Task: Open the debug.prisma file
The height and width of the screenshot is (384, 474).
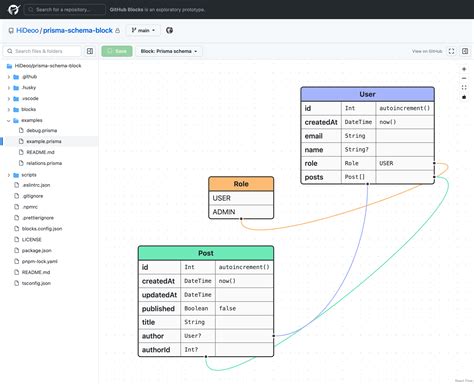Action: click(x=42, y=130)
